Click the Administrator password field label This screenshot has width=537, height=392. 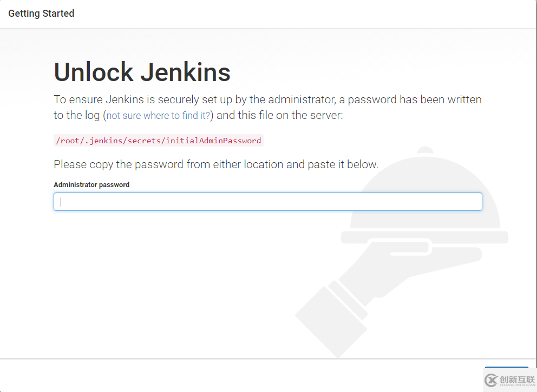91,184
